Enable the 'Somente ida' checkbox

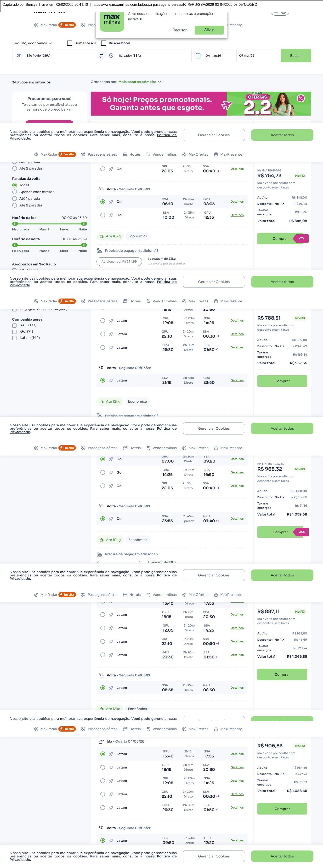pyautogui.click(x=70, y=43)
